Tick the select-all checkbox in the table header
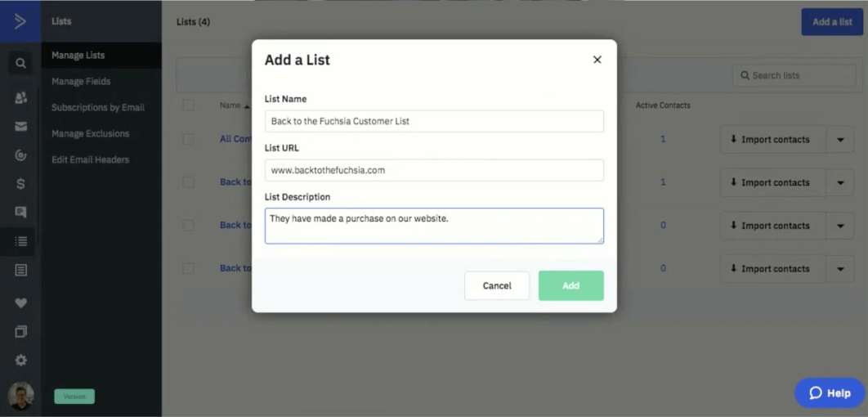This screenshot has height=417, width=868. click(189, 105)
